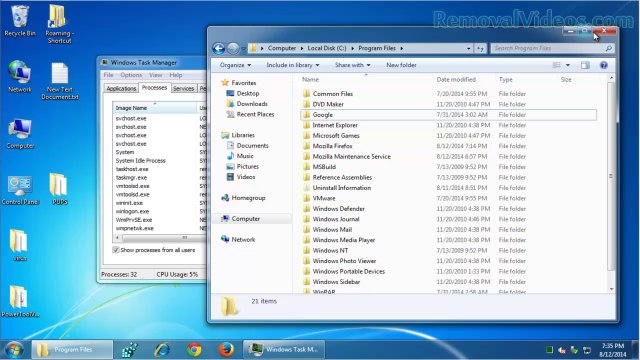Open Task Manager View menu

pyautogui.click(x=156, y=75)
